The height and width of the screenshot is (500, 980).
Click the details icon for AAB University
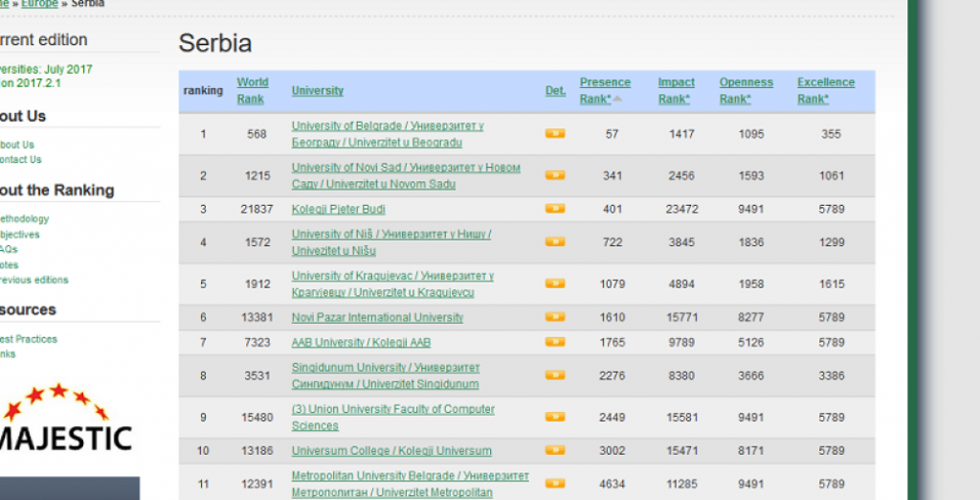click(554, 342)
